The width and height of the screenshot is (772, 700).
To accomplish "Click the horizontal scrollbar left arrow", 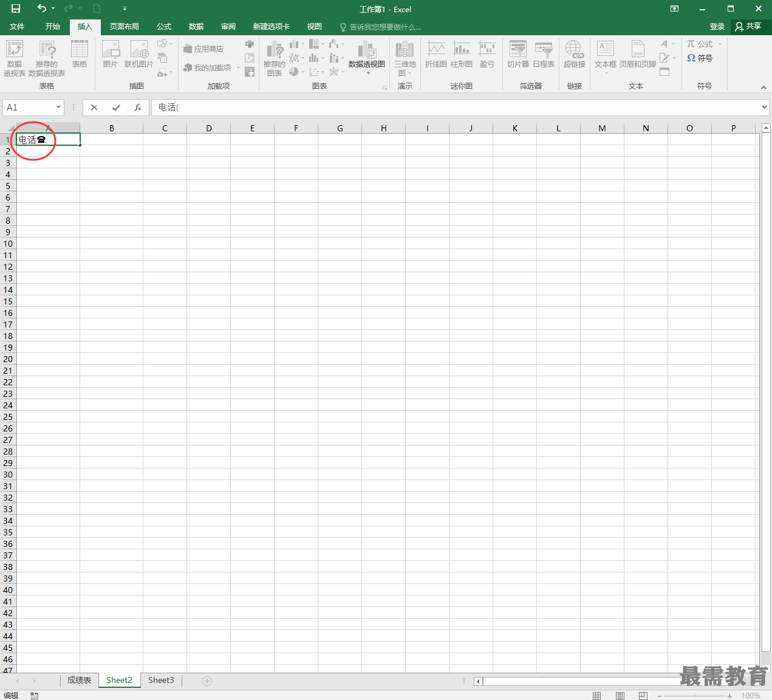I will 478,681.
